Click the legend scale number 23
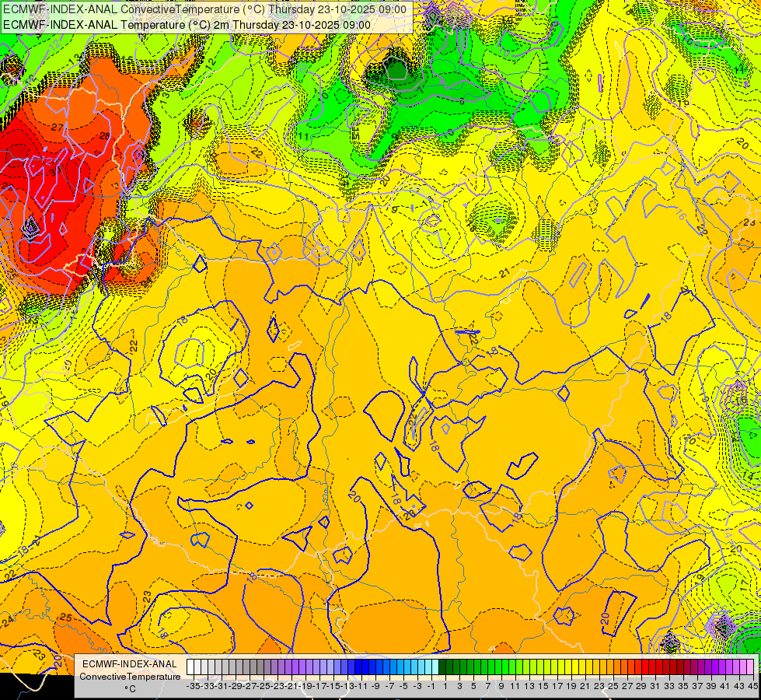The width and height of the screenshot is (761, 700). pos(599,687)
